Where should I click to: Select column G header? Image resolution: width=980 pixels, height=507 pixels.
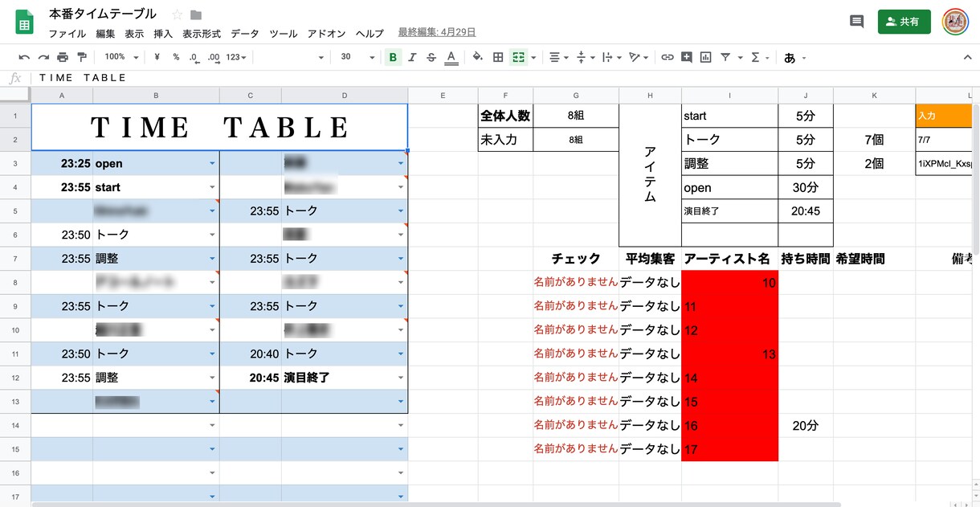576,96
